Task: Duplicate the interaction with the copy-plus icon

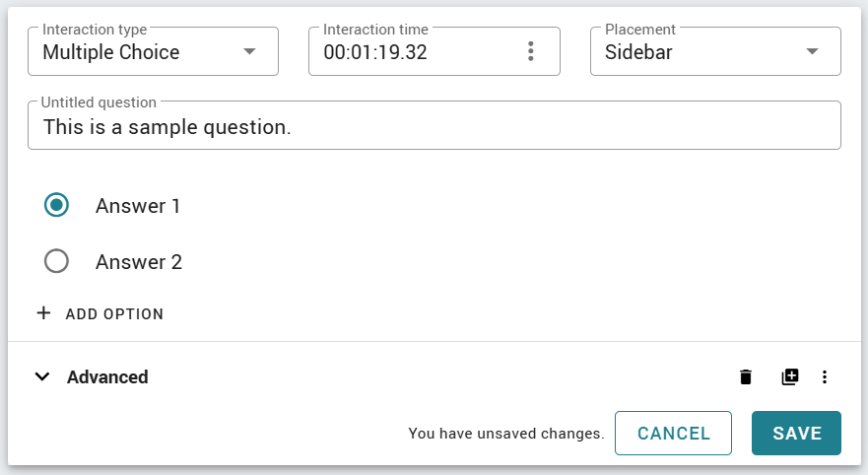Action: tap(790, 377)
